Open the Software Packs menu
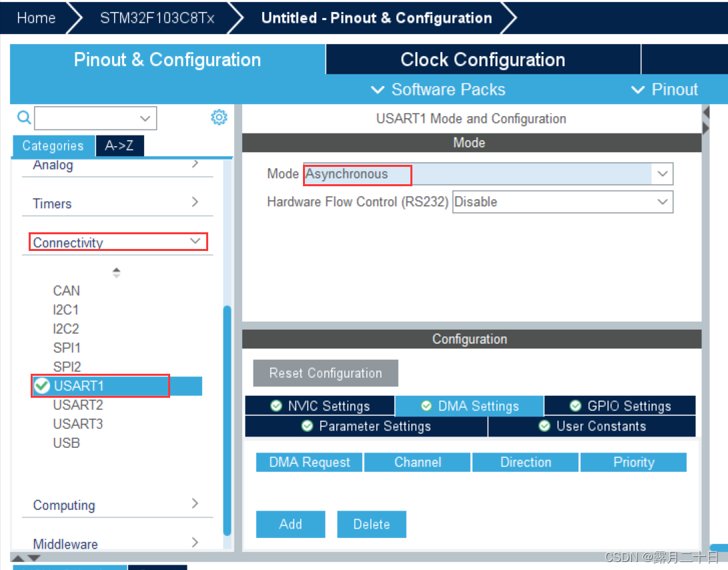 pos(438,89)
